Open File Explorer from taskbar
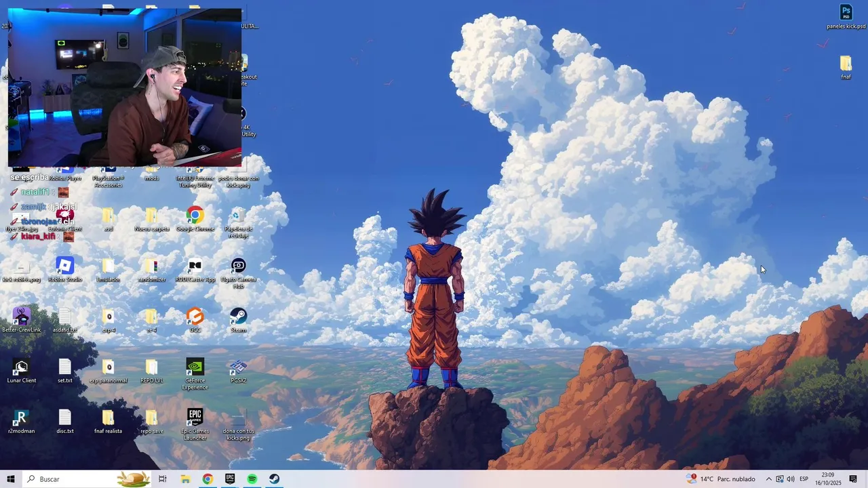The image size is (868, 488). click(x=185, y=479)
